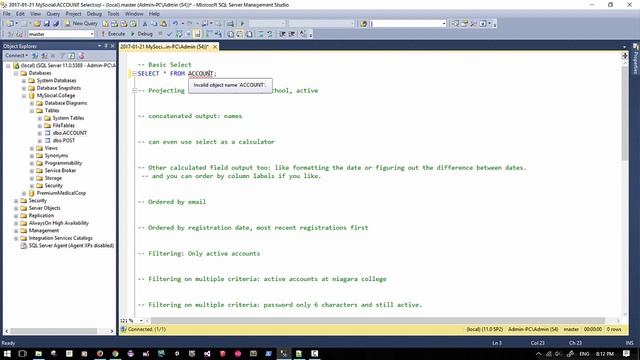640x360 pixels.
Task: Open the Window menu
Action: pos(134,14)
